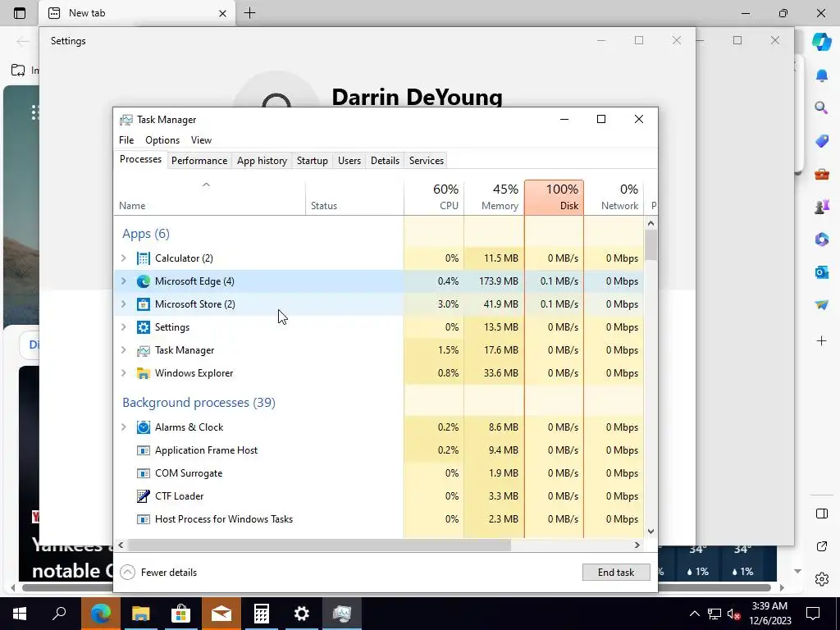Click the CTF Loader pencil icon

(143, 496)
